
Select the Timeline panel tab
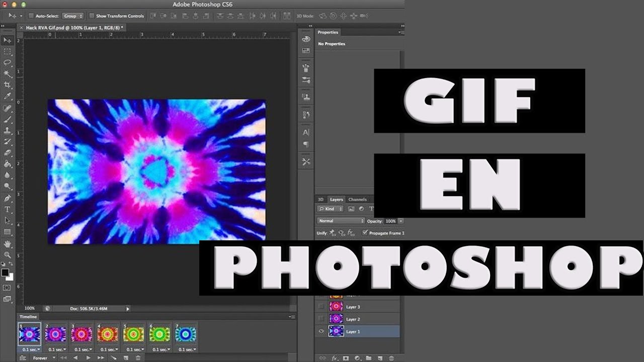tap(28, 317)
